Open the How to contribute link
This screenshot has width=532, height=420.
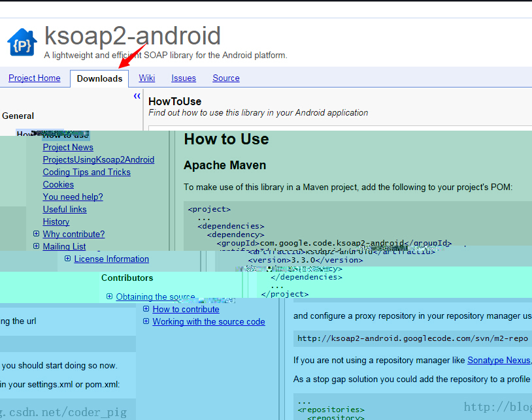pyautogui.click(x=186, y=309)
